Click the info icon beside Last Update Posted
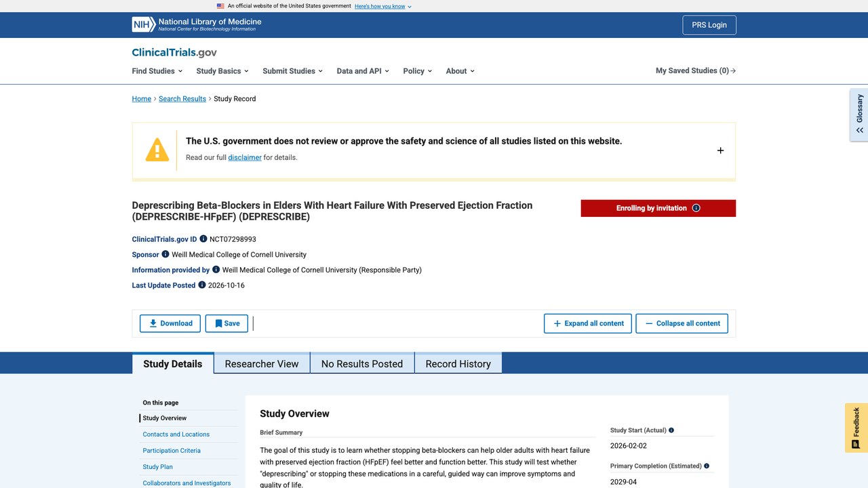 click(202, 285)
